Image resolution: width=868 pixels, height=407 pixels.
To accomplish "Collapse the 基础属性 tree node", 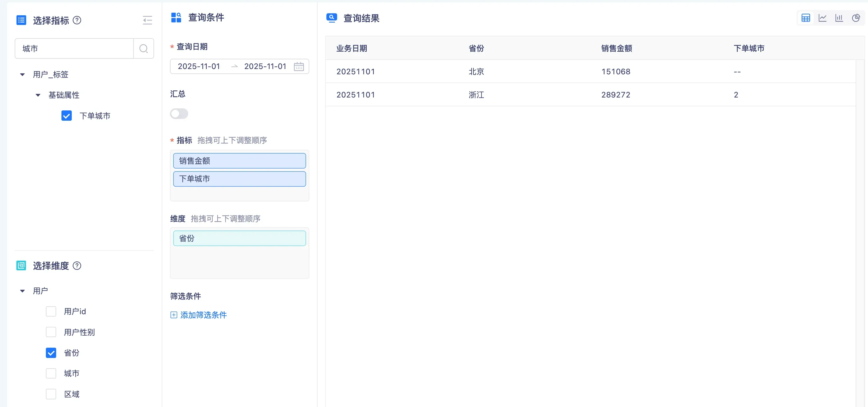I will point(38,95).
